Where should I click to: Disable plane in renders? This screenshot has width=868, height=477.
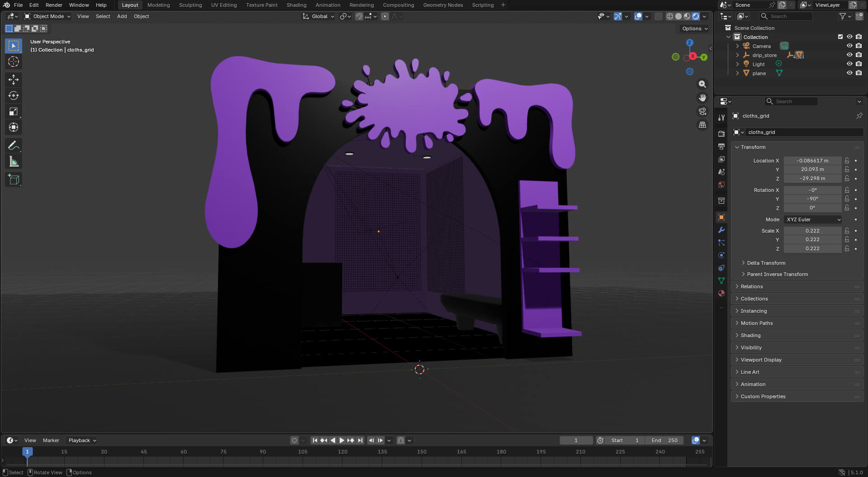click(859, 73)
